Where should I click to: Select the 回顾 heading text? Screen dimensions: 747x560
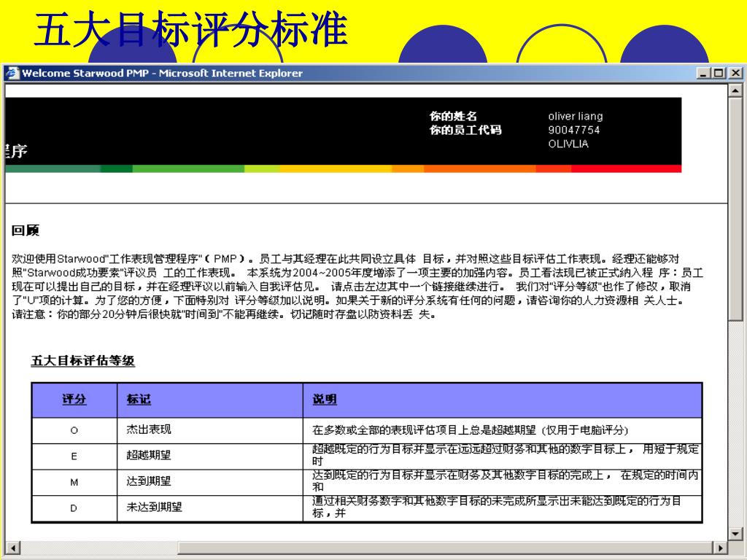[x=26, y=230]
